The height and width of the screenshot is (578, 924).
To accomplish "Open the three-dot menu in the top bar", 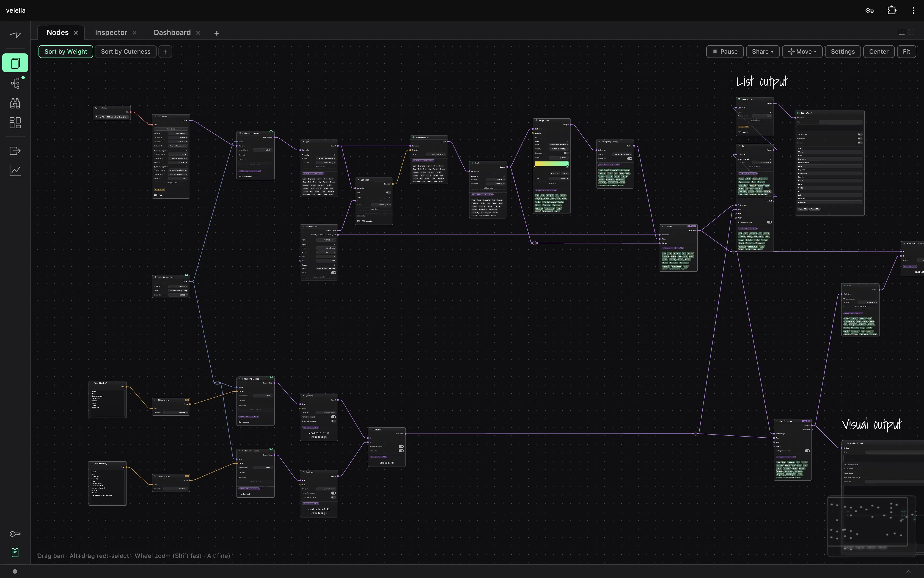I will [x=913, y=10].
